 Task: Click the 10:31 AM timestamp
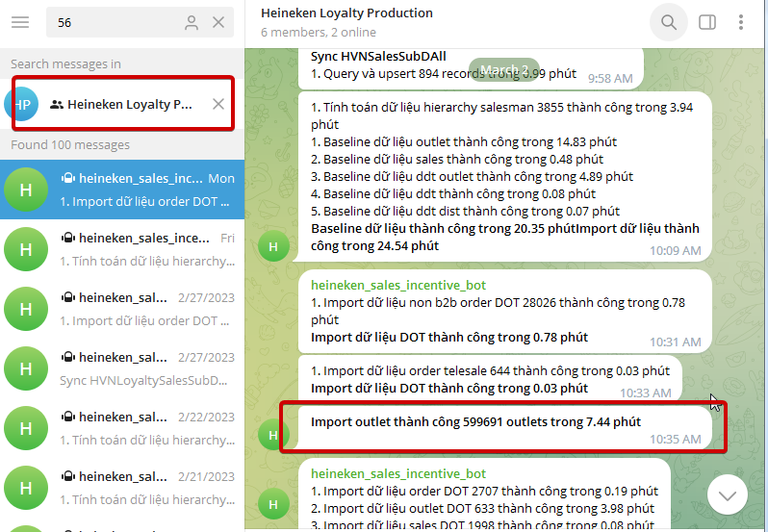(675, 342)
